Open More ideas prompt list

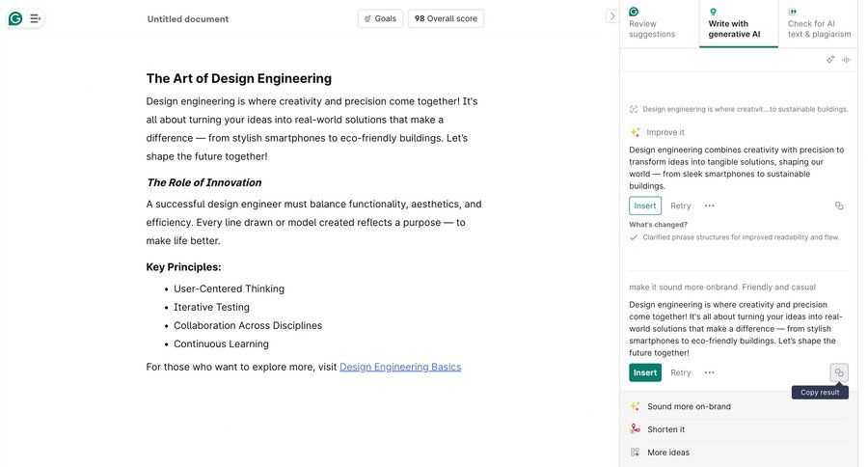tap(739, 453)
